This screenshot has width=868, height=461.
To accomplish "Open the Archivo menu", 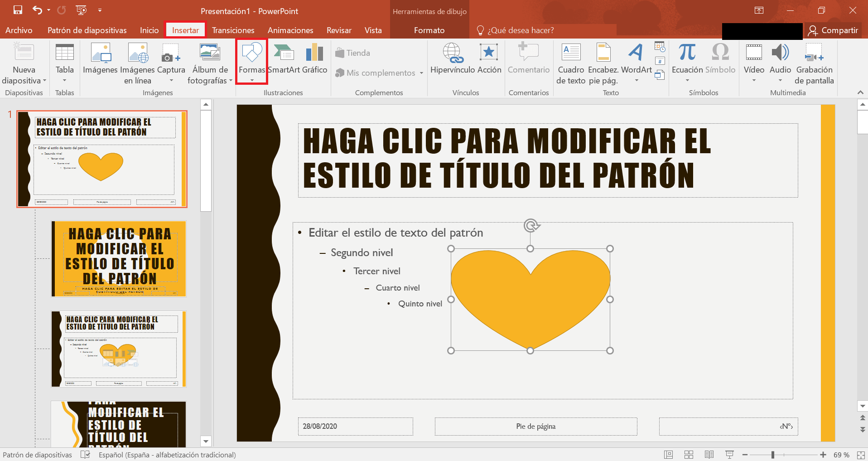I will pyautogui.click(x=19, y=30).
